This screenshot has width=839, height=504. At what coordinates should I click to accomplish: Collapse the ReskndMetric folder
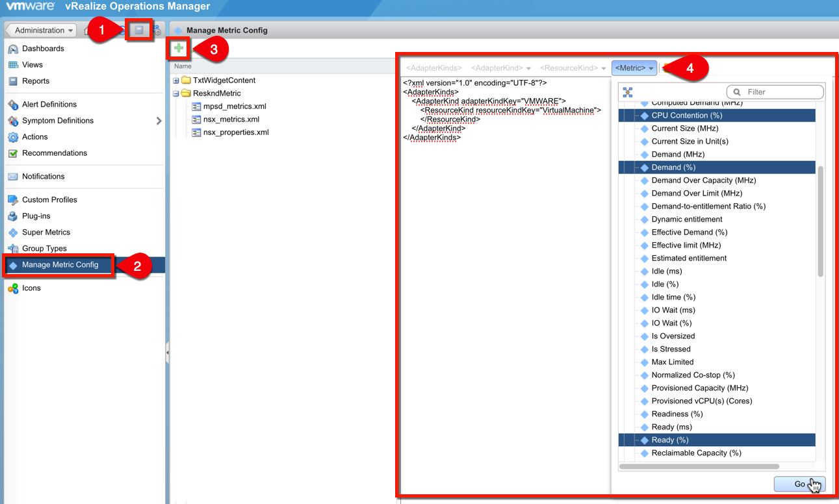(x=175, y=93)
